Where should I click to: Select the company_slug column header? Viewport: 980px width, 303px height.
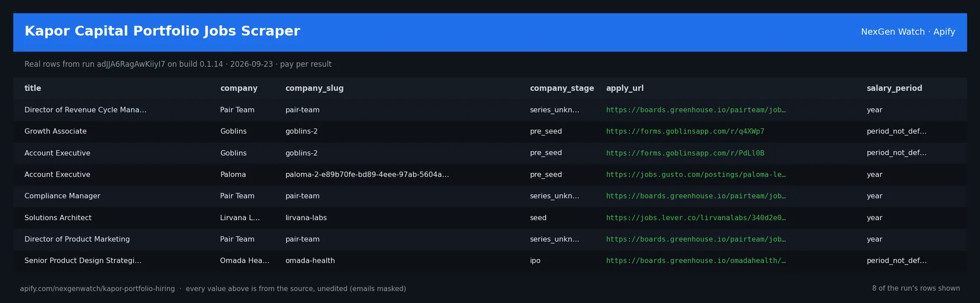314,88
